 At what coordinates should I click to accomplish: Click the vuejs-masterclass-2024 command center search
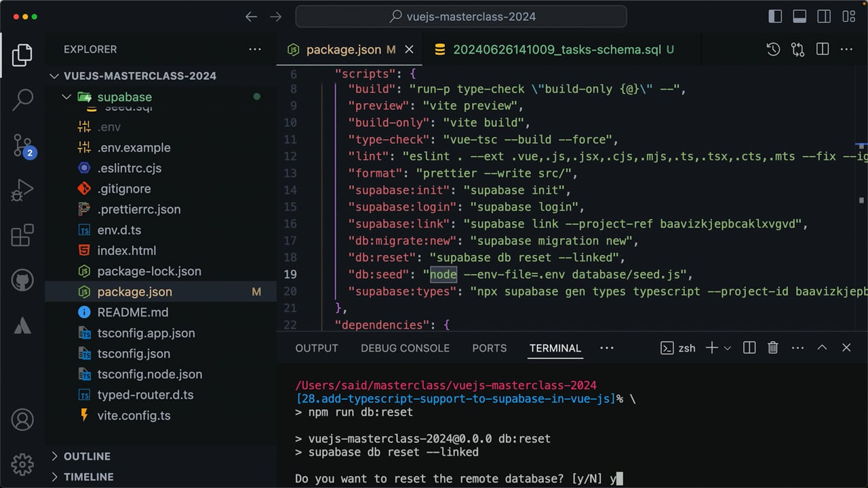[461, 17]
